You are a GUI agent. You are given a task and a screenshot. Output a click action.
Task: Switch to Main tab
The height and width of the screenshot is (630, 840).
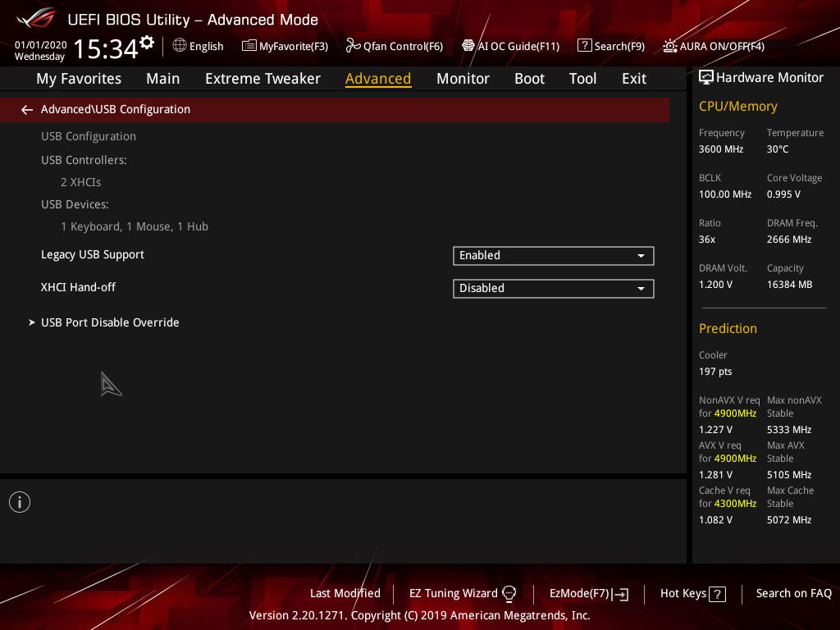click(163, 79)
